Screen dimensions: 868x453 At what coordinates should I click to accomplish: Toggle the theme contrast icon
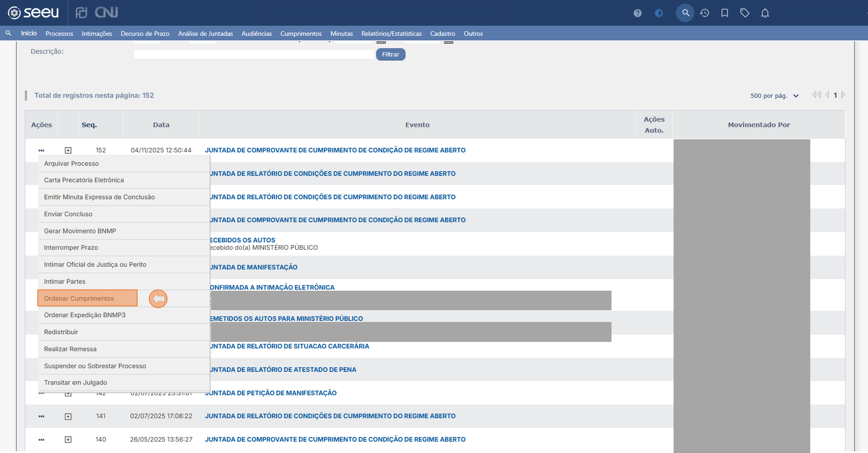point(659,13)
